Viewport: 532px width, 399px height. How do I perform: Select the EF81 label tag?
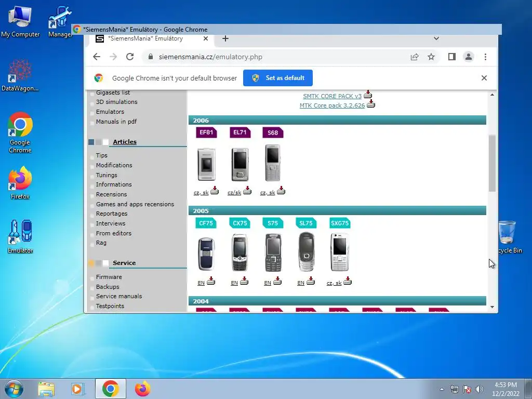point(206,132)
